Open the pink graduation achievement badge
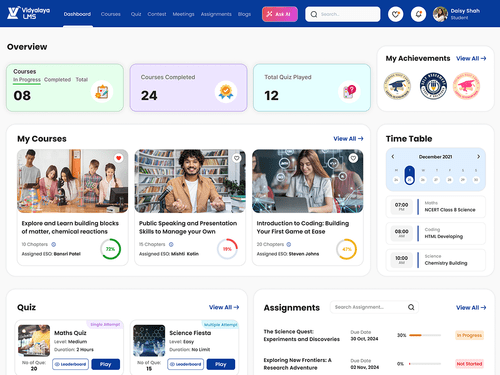 pos(466,86)
